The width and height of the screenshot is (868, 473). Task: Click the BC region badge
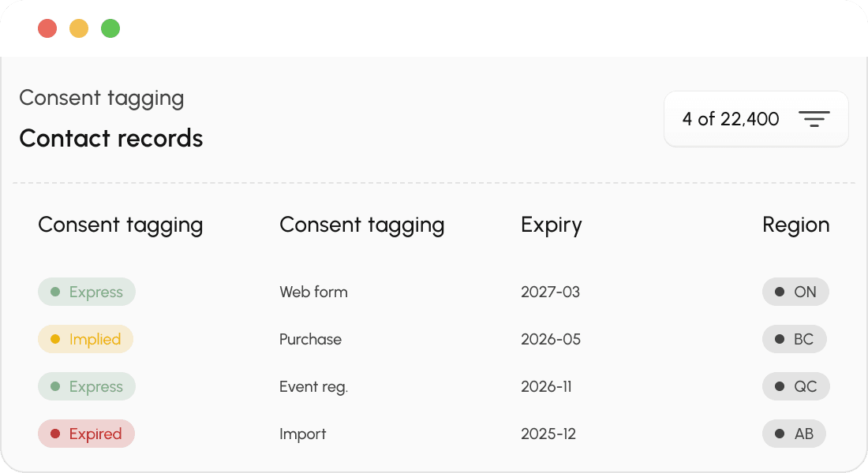[795, 339]
